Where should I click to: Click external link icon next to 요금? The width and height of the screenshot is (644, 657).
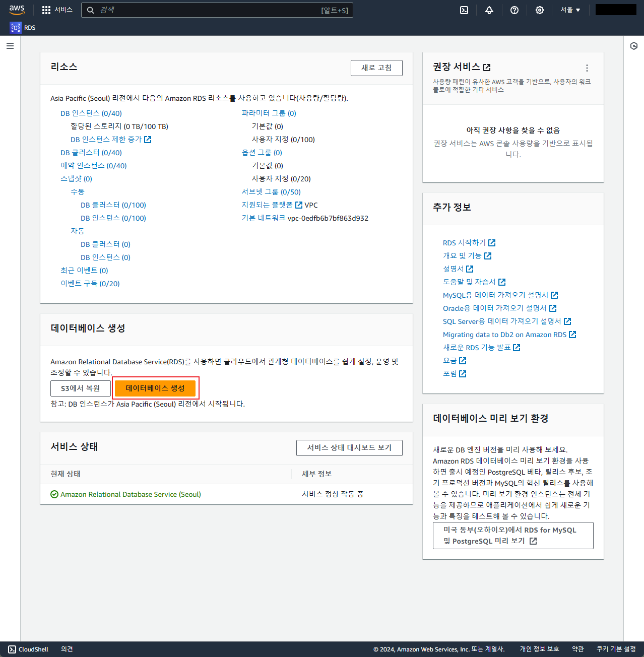463,361
